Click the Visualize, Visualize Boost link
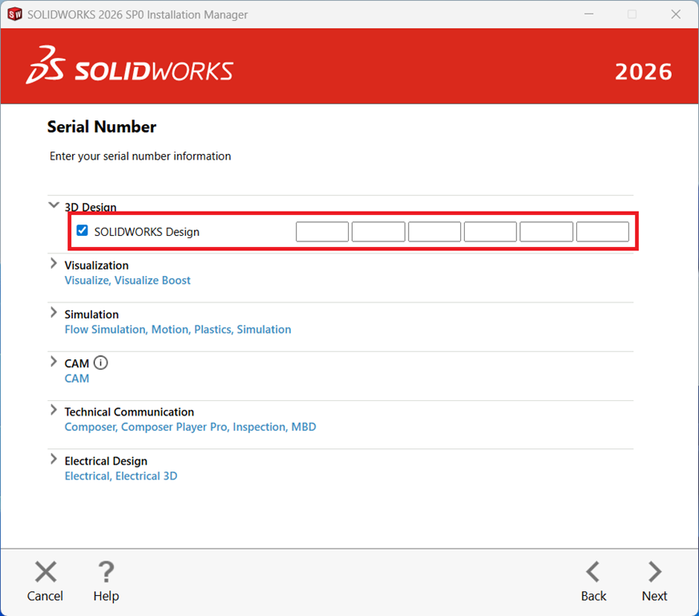 point(127,281)
